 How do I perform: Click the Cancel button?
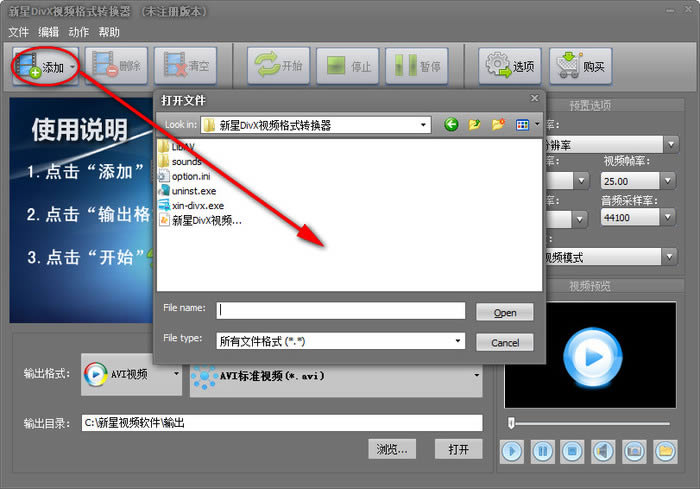click(x=504, y=343)
